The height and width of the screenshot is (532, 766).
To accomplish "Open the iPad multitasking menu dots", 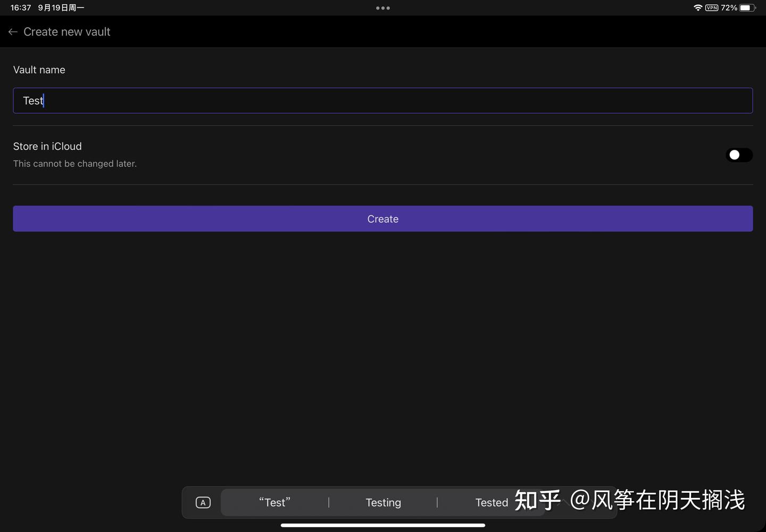I will pyautogui.click(x=383, y=8).
